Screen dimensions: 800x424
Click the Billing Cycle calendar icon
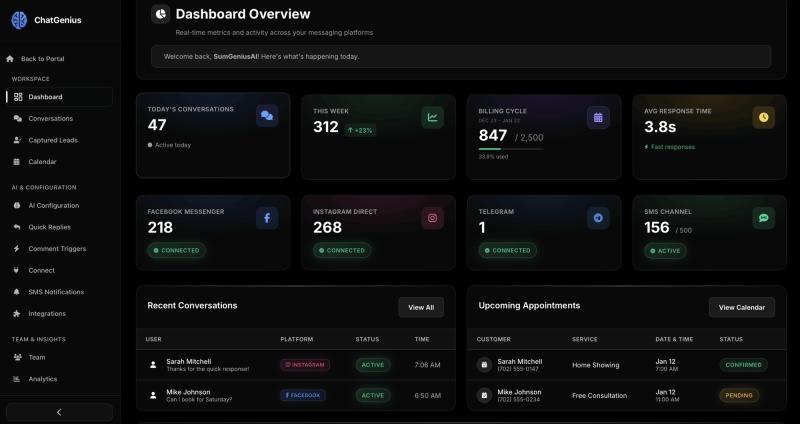[x=598, y=117]
